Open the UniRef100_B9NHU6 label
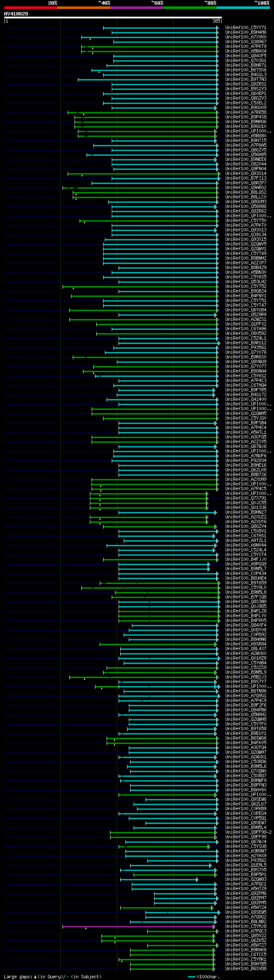Viewport: 274px width, 980px height. coord(246,121)
